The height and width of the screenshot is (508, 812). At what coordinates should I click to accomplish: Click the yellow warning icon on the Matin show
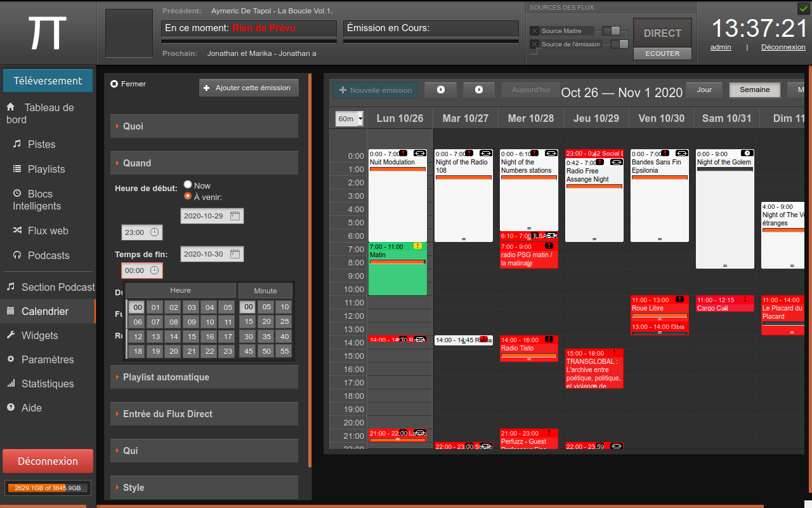(417, 246)
